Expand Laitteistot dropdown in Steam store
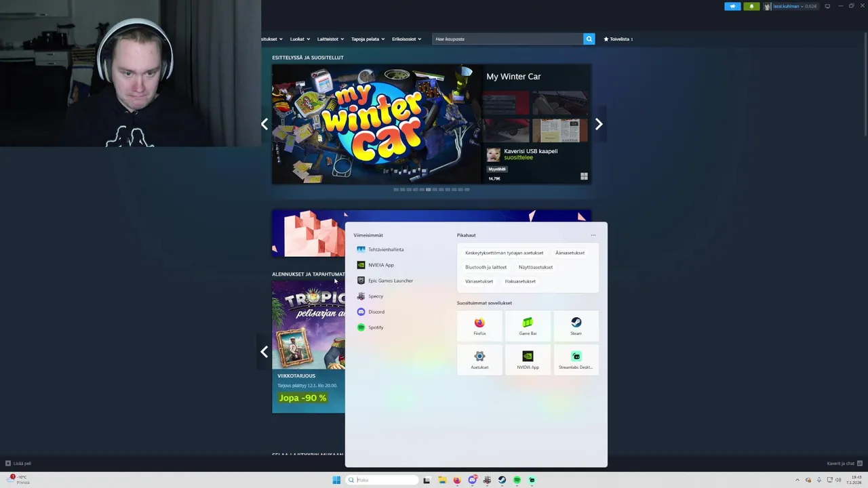The width and height of the screenshot is (868, 488). tap(330, 39)
